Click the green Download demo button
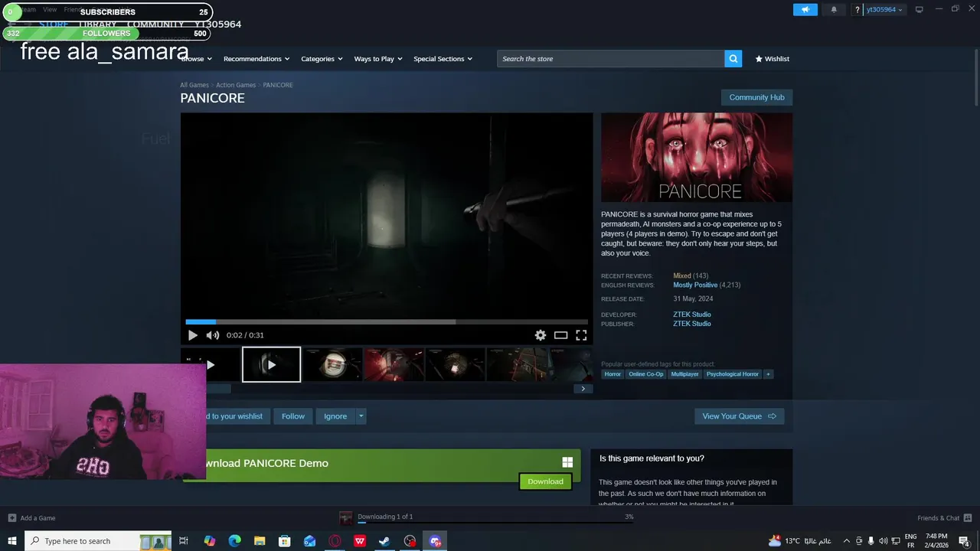This screenshot has height=551, width=980. tap(545, 481)
